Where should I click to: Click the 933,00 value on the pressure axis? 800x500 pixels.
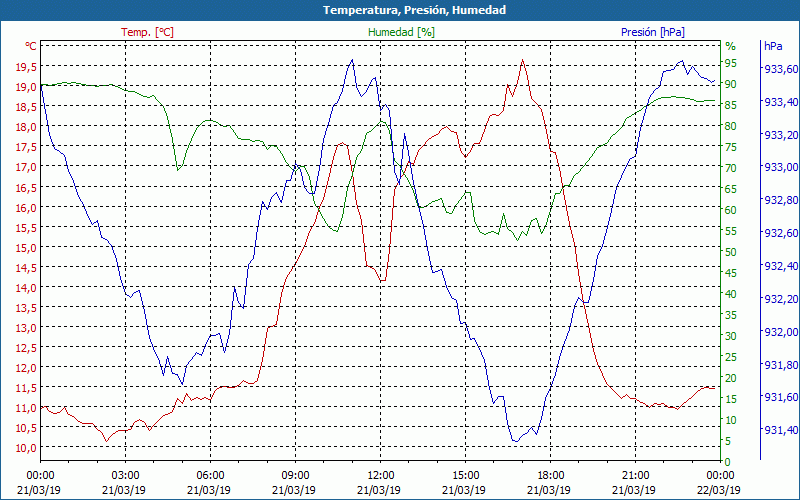click(781, 167)
